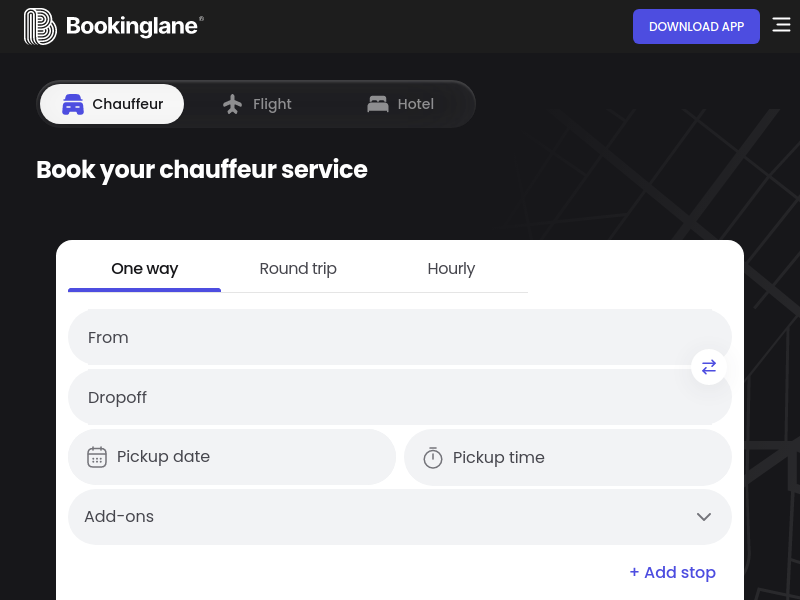Click the Bookinglane brand name text
Viewport: 800px width, 600px height.
point(132,26)
